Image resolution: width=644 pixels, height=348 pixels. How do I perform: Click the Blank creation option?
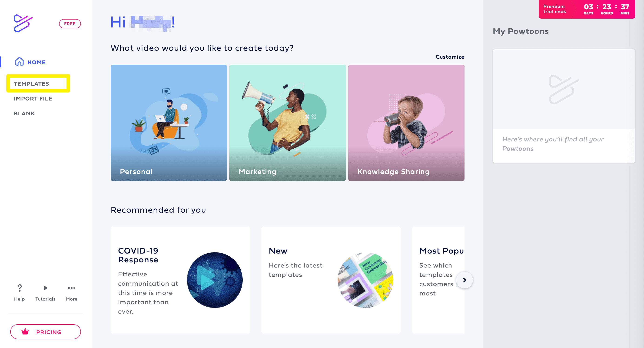click(x=24, y=113)
